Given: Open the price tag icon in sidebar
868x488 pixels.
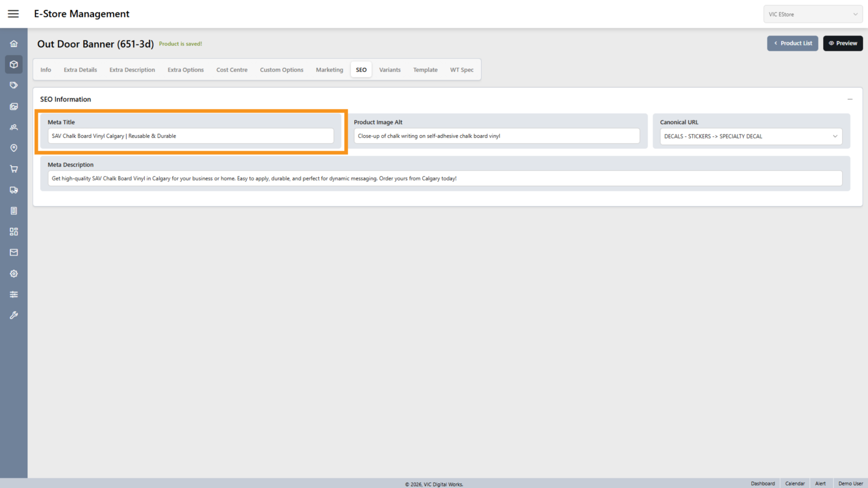Looking at the screenshot, I should 14,85.
